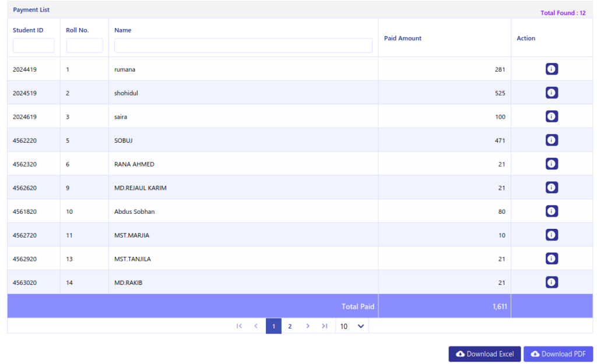Click the name MST.TANJILA

pyautogui.click(x=132, y=259)
